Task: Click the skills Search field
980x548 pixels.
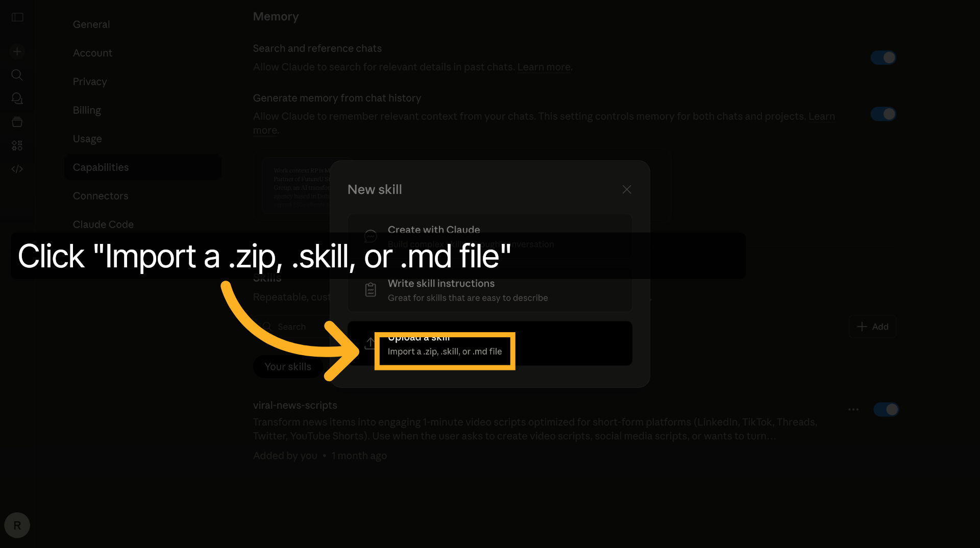Action: (x=291, y=327)
